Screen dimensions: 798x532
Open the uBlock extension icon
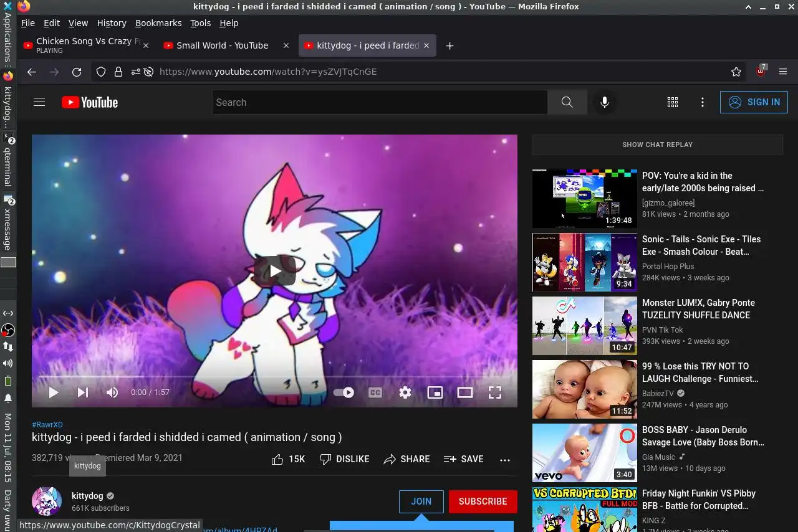tap(761, 71)
